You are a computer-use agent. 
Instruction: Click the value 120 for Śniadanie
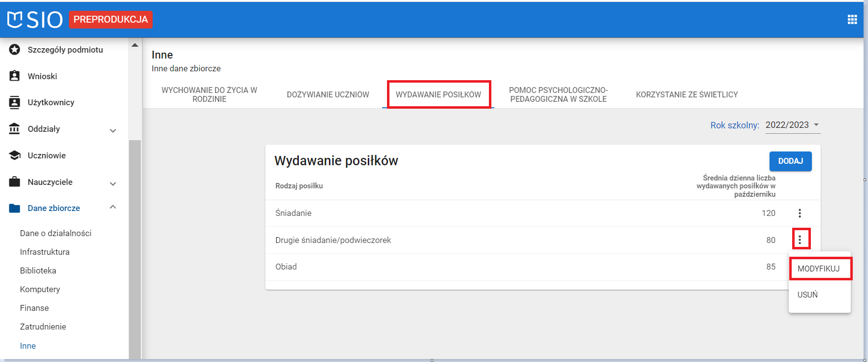point(769,213)
